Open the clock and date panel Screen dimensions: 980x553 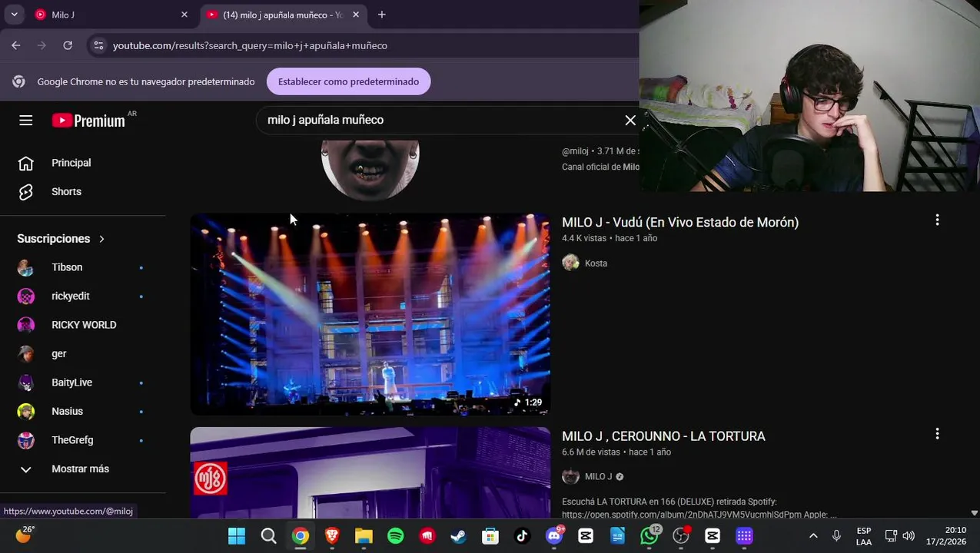click(x=946, y=535)
